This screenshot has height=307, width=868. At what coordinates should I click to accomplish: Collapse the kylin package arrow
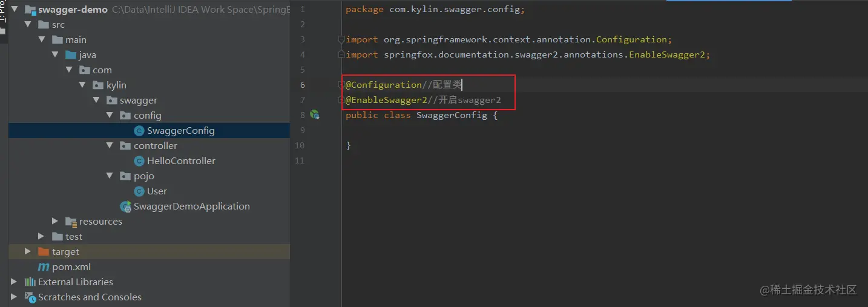pyautogui.click(x=83, y=85)
